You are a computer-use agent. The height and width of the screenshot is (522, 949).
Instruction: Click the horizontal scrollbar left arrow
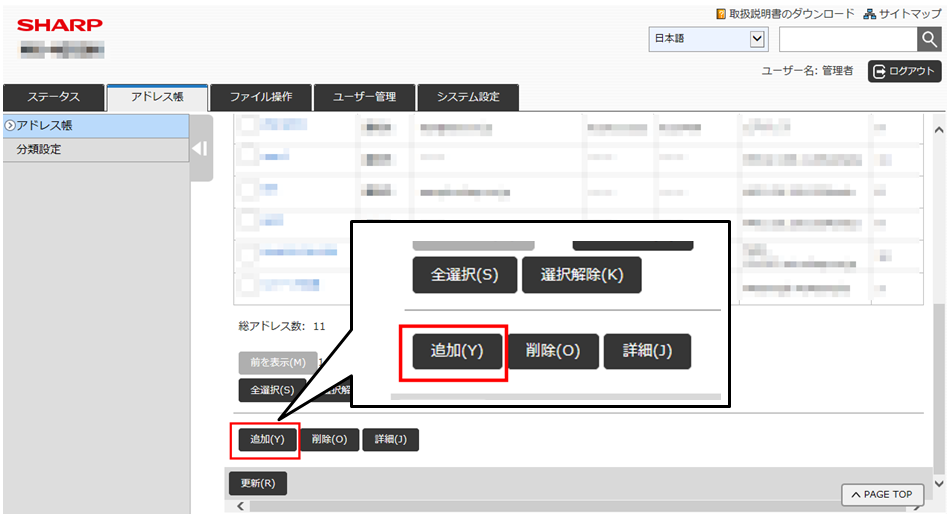[240, 506]
